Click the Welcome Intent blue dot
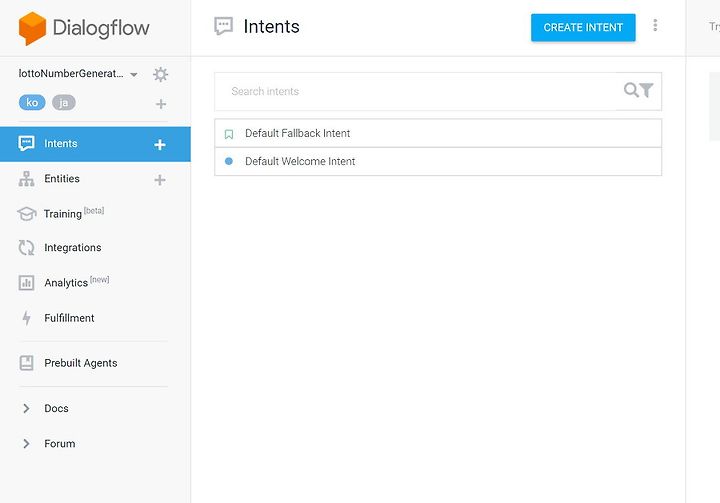The image size is (720, 503). [229, 161]
